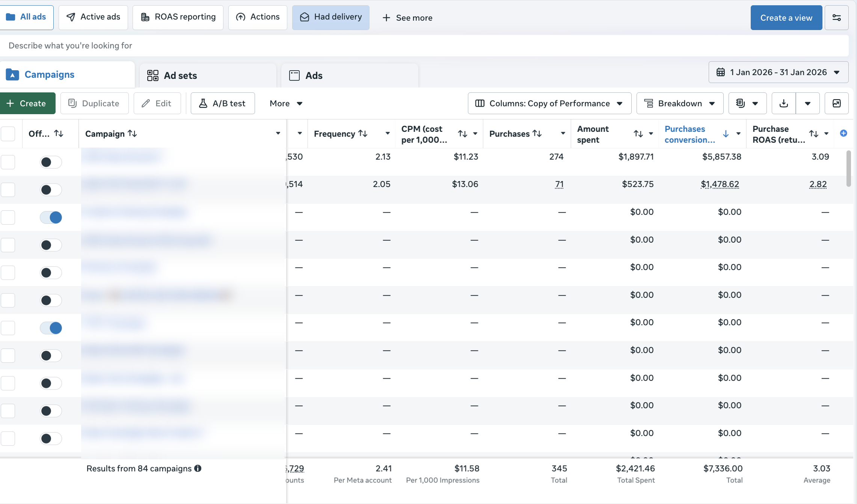This screenshot has width=857, height=504.
Task: Turn on the toggle in the $523.75 row
Action: click(51, 190)
